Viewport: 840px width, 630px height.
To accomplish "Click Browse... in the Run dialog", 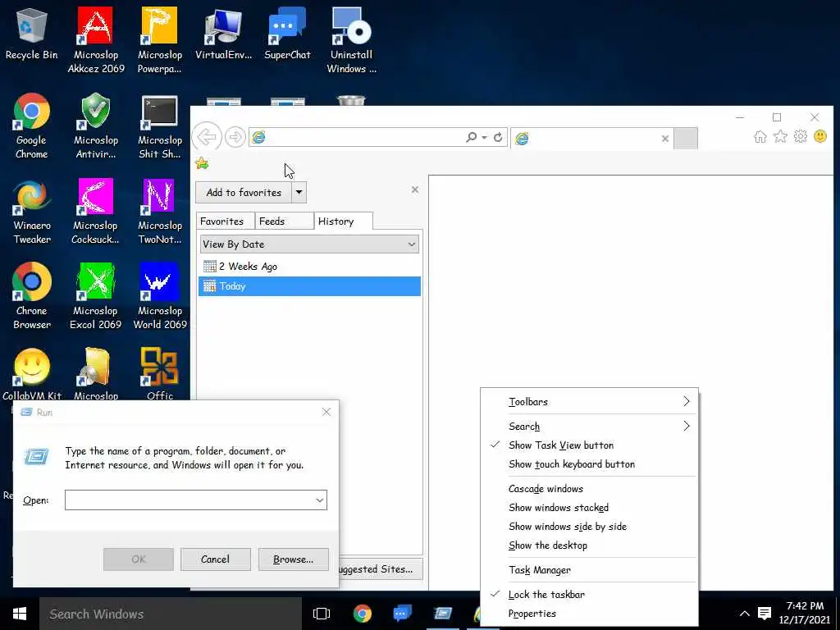I will (x=293, y=559).
